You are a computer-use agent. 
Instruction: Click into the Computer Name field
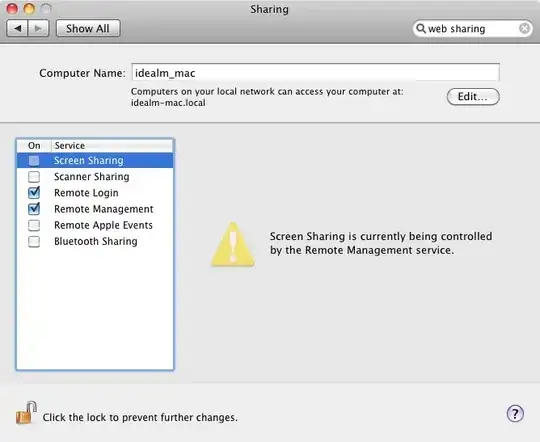(x=315, y=73)
